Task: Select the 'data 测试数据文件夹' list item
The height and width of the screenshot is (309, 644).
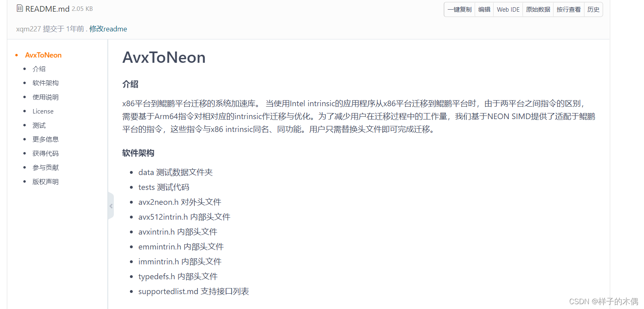Action: (x=175, y=173)
